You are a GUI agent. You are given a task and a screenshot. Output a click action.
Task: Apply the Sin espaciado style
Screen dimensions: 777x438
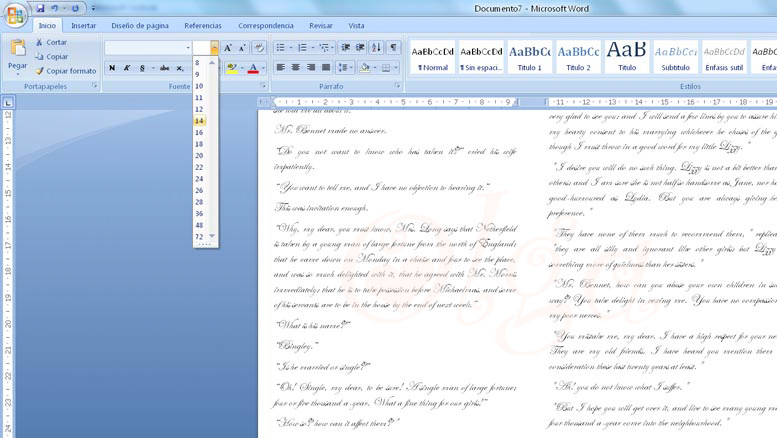[481, 57]
